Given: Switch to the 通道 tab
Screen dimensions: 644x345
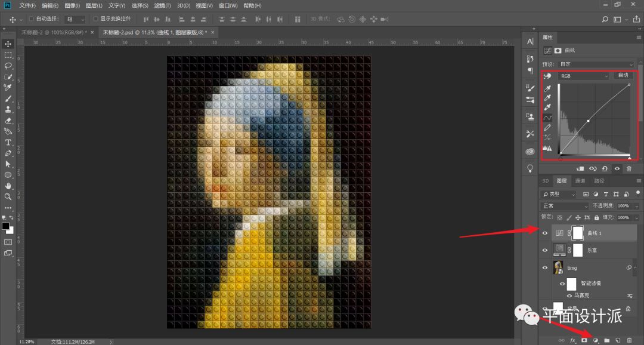Looking at the screenshot, I should coord(580,181).
